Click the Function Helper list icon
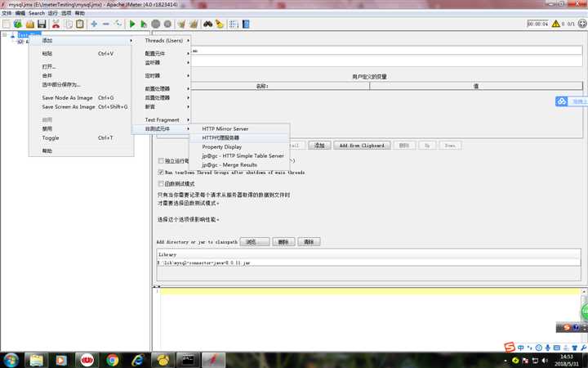This screenshot has height=368, width=588. 234,24
